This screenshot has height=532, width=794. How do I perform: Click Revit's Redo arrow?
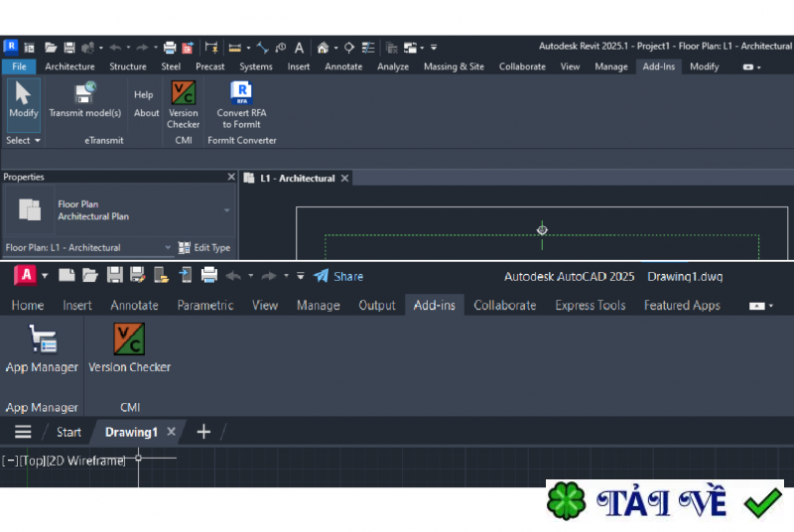142,48
